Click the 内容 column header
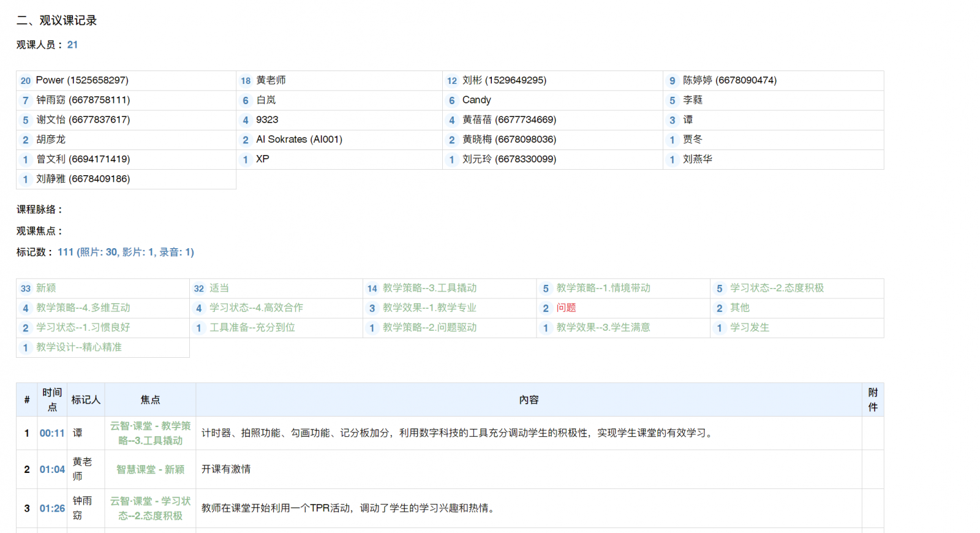Image resolution: width=980 pixels, height=533 pixels. (x=529, y=399)
